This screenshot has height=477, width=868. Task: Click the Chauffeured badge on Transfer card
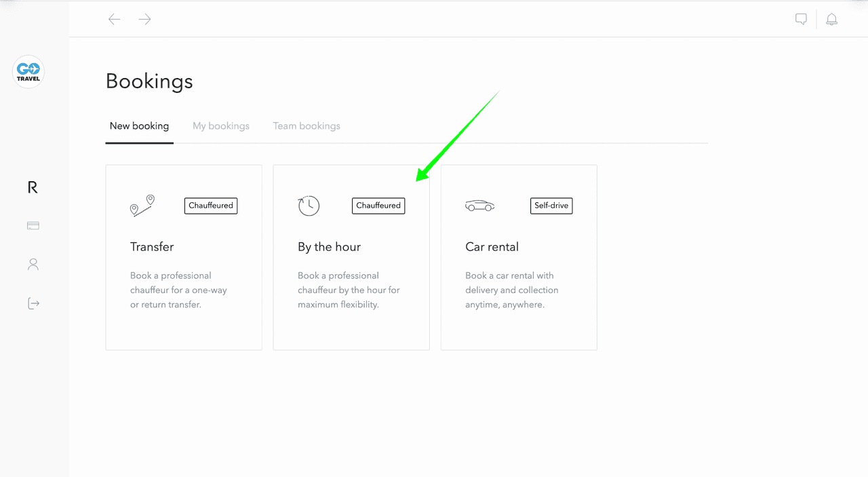point(211,206)
